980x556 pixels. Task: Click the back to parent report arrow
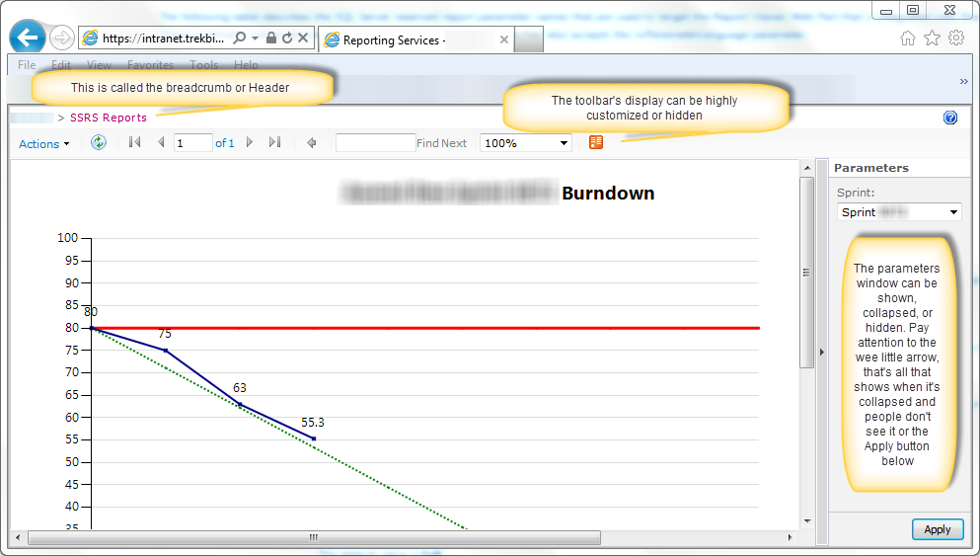click(312, 143)
